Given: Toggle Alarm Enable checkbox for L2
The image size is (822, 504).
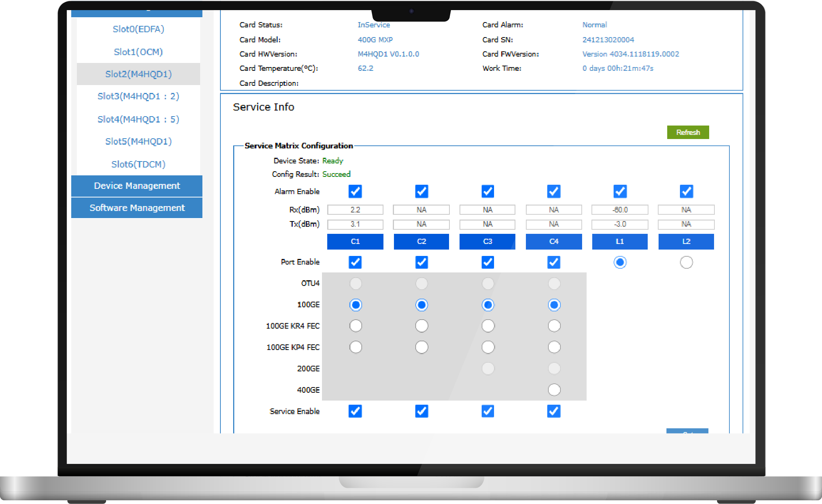Looking at the screenshot, I should point(686,191).
